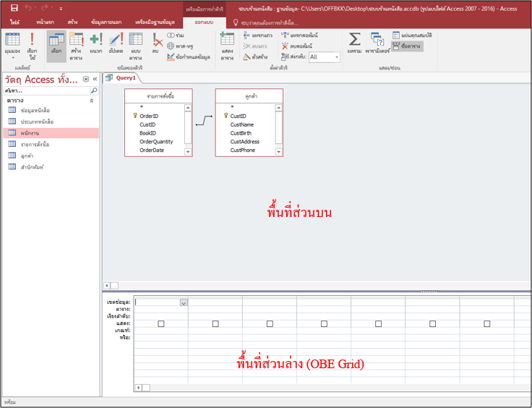532x408 pixels.
Task: Select the รายการสั่งซื้อ table in navigation pane
Action: [x=51, y=144]
